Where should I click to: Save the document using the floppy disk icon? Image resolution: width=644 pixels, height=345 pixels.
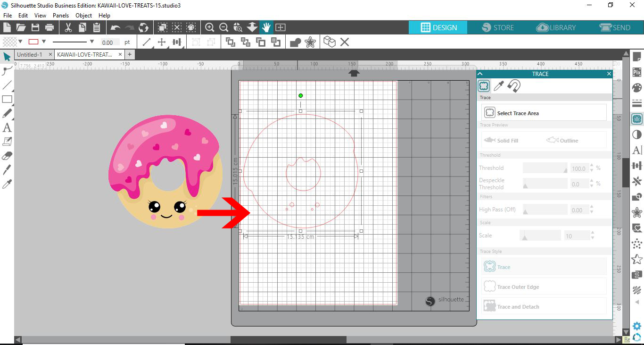(35, 27)
